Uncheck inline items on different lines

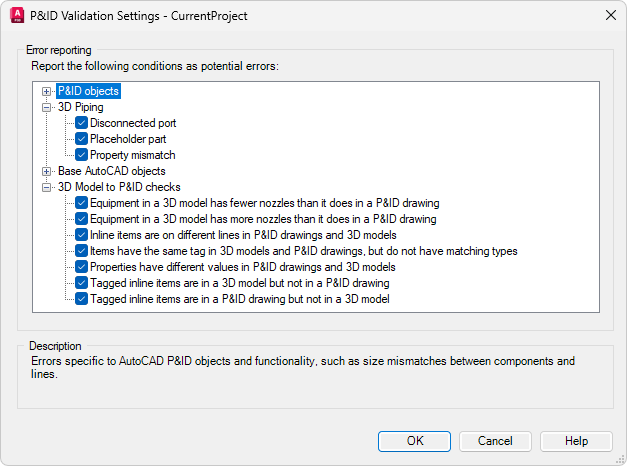[x=82, y=235]
